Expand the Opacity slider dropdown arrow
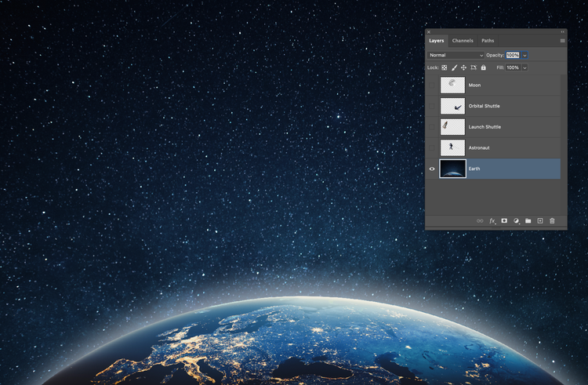Image resolution: width=588 pixels, height=385 pixels. (x=524, y=55)
